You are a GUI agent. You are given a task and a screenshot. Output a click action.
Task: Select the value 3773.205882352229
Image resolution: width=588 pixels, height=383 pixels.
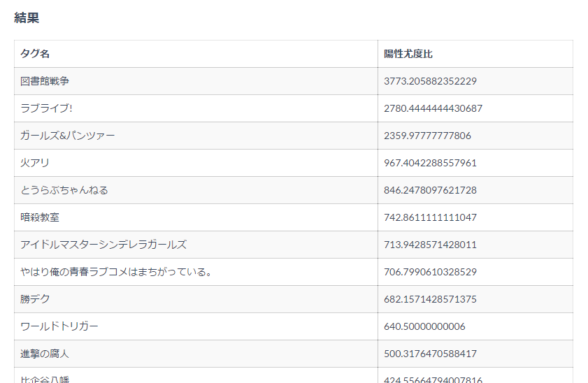pos(430,81)
